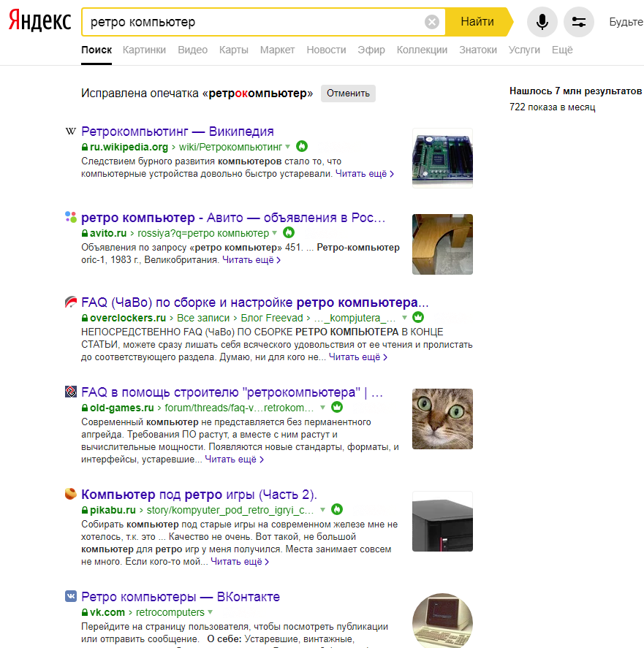Click the pikabu.ru favicon
The image size is (644, 648).
[71, 494]
